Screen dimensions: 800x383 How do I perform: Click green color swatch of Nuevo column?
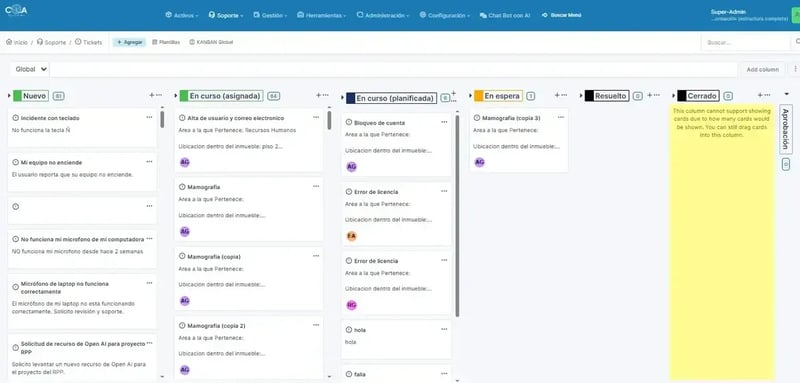coord(17,95)
